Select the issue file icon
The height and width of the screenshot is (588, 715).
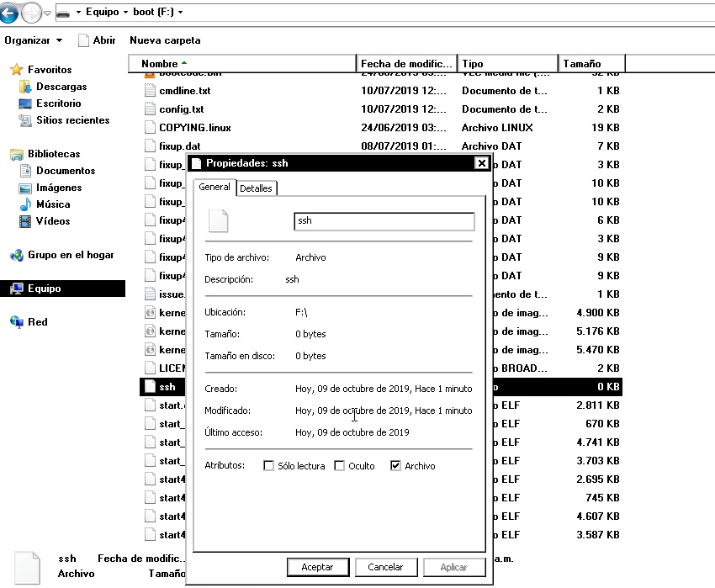(150, 294)
